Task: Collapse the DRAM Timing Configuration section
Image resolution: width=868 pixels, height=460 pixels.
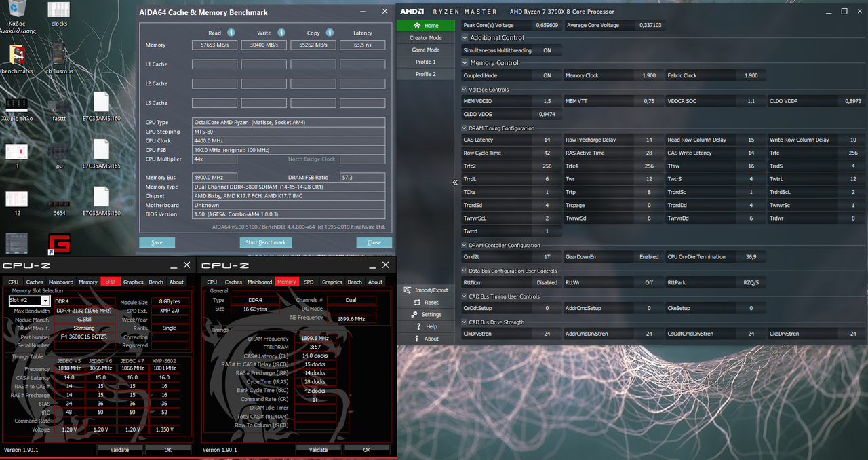Action: 465,128
